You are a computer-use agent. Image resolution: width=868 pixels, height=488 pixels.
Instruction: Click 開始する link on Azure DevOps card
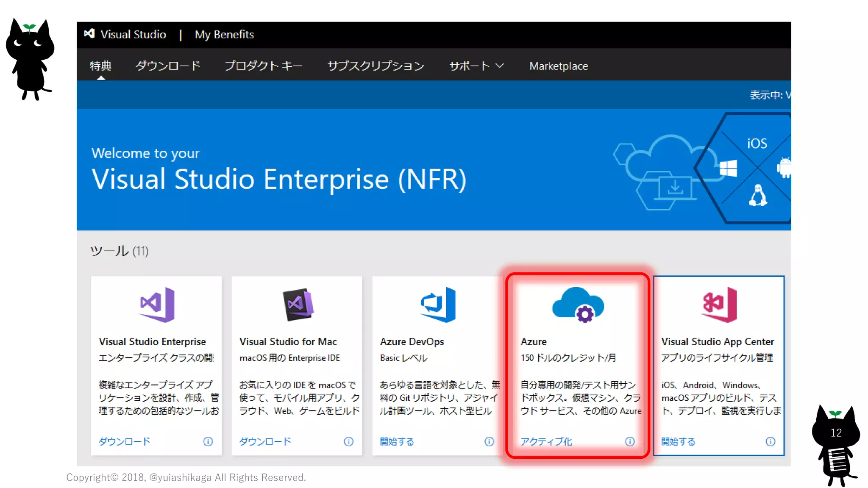pyautogui.click(x=397, y=441)
